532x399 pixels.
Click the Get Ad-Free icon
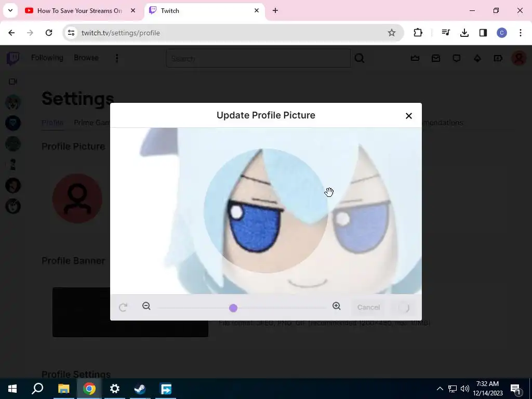click(x=498, y=58)
